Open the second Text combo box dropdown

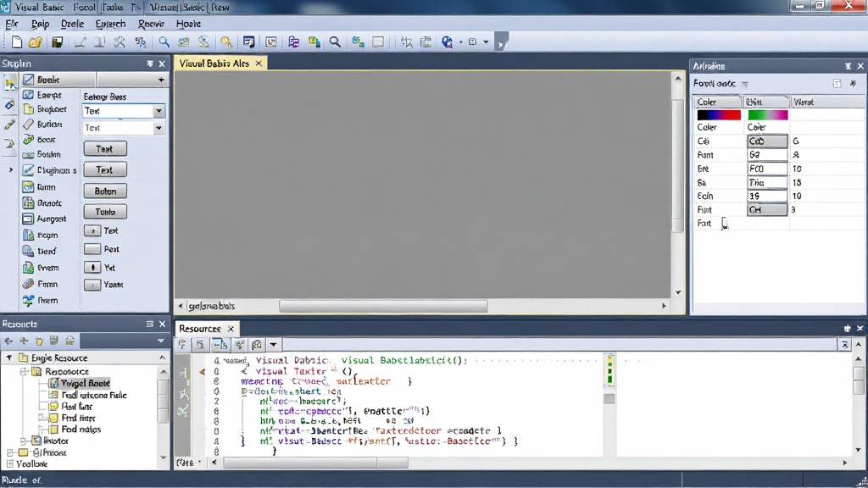tap(159, 128)
